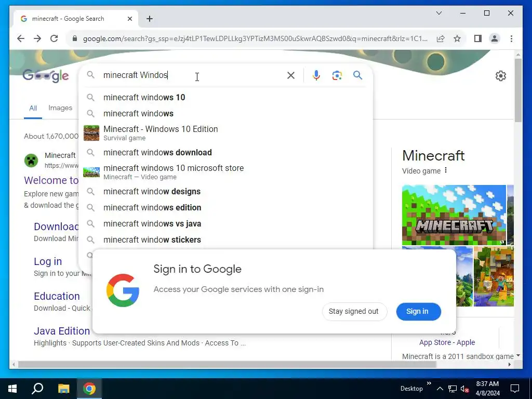Select minecraft windows 10 microsoft store suggestion
The image size is (532, 399).
(225, 172)
